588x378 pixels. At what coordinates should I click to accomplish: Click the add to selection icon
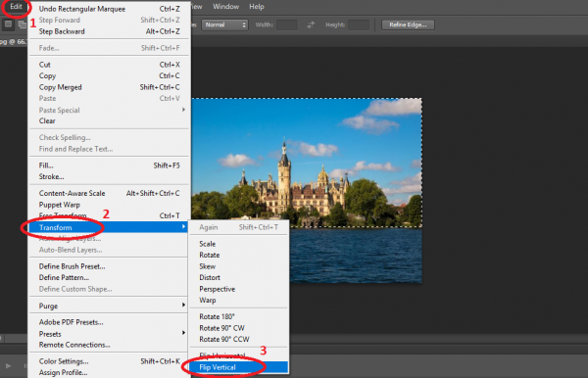[x=23, y=24]
